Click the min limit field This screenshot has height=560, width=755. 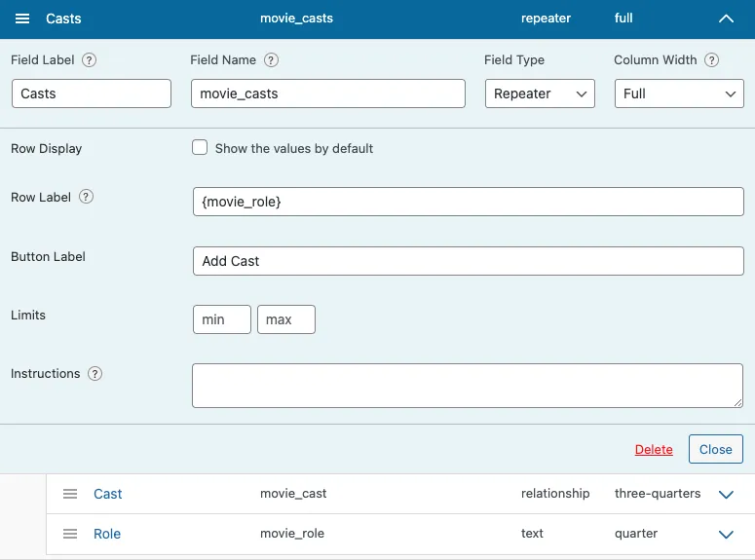(x=222, y=319)
